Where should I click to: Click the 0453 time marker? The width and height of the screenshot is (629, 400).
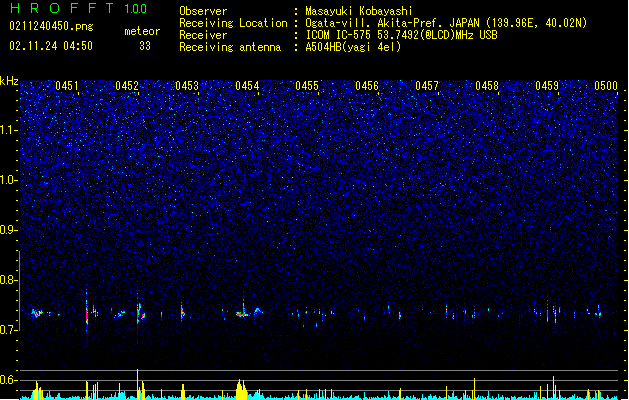[187, 86]
